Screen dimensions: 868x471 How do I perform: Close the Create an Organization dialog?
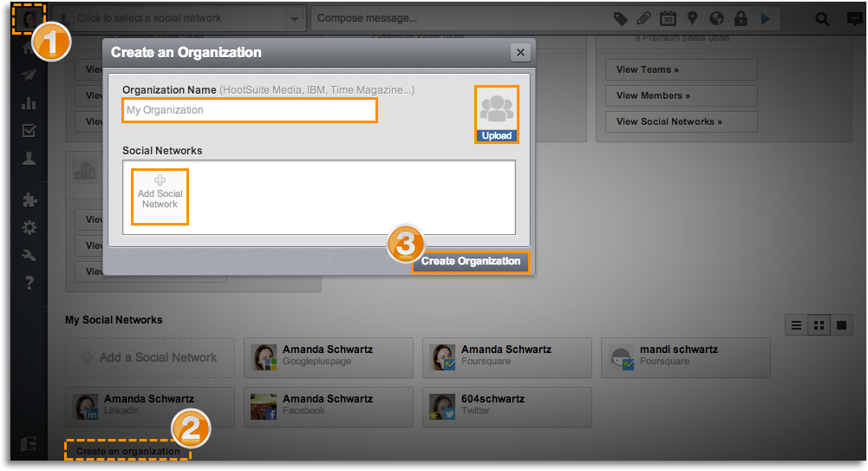click(520, 53)
